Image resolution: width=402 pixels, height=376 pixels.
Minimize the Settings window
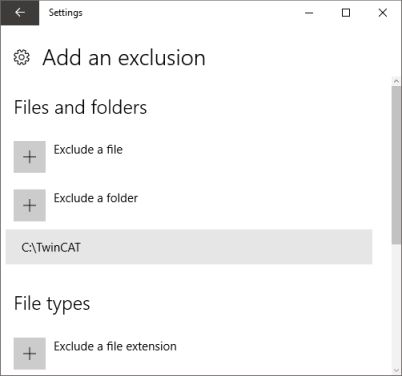pos(309,13)
